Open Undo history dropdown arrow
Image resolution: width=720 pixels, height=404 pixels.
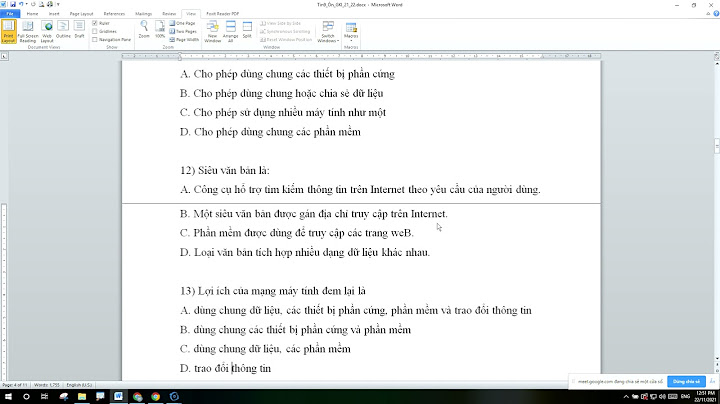pyautogui.click(x=26, y=4)
